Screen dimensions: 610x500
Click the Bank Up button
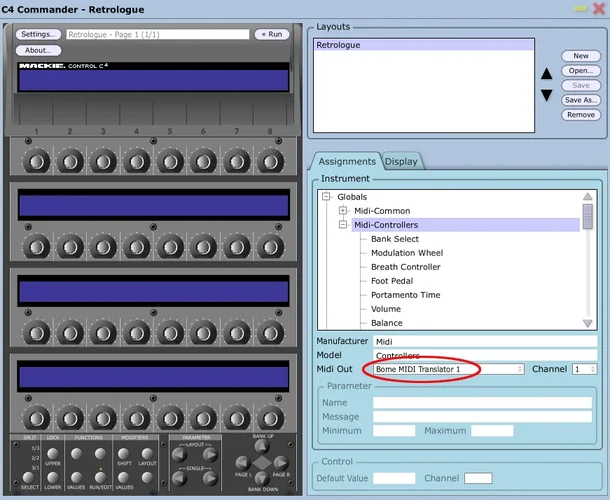click(262, 446)
